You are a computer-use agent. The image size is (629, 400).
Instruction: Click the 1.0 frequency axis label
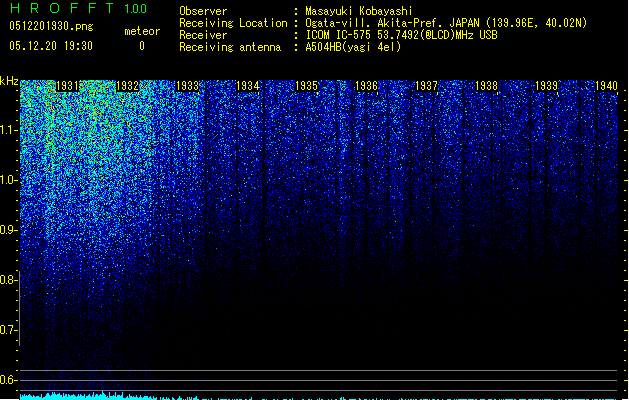[x=8, y=180]
